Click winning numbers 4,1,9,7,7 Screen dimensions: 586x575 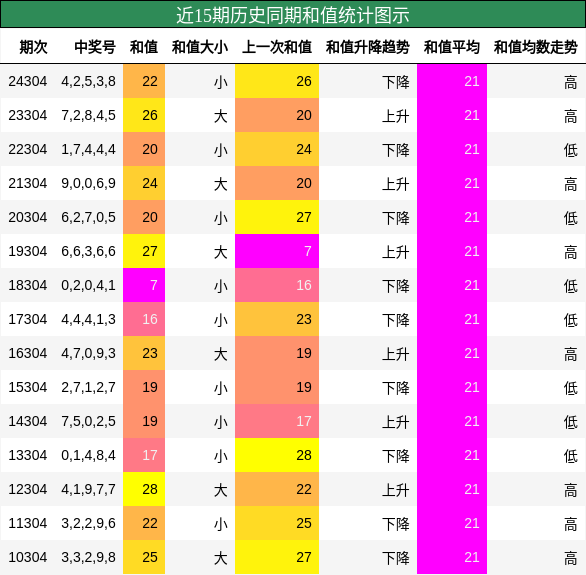[x=89, y=489]
